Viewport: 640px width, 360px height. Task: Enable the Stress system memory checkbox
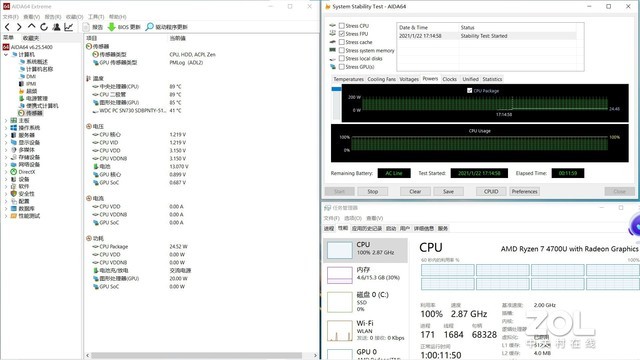click(x=342, y=50)
